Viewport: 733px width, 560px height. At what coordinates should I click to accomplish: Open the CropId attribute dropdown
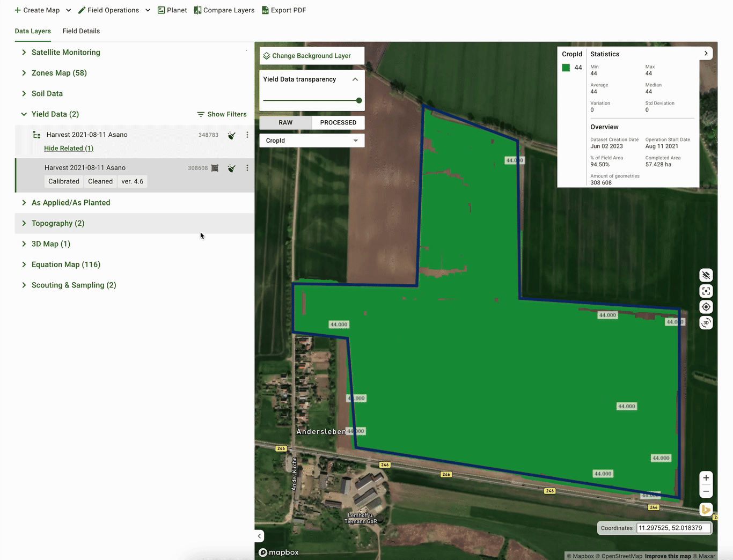(312, 141)
